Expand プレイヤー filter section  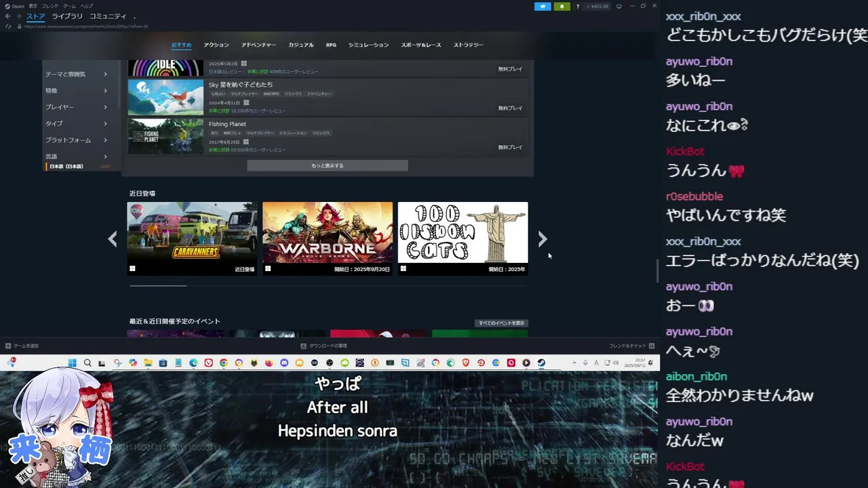click(77, 107)
